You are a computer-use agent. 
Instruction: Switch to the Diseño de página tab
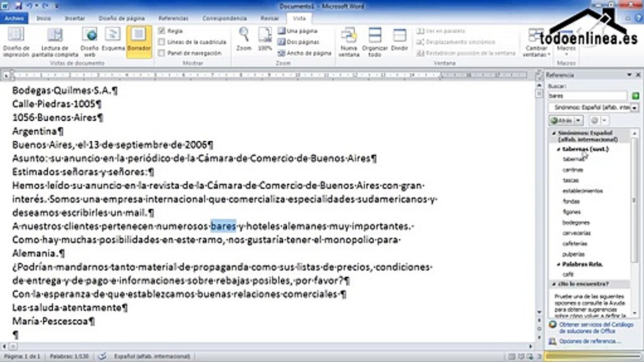[122, 18]
